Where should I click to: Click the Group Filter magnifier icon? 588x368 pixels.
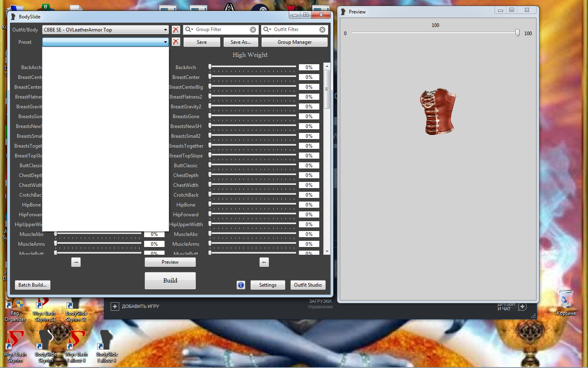tap(189, 29)
